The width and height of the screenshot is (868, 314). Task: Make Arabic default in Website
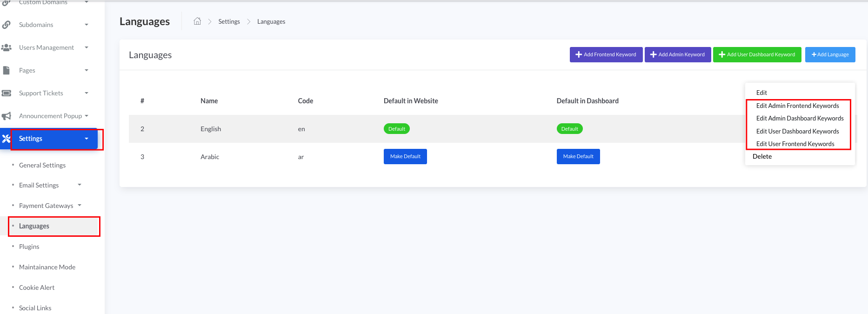tap(405, 156)
